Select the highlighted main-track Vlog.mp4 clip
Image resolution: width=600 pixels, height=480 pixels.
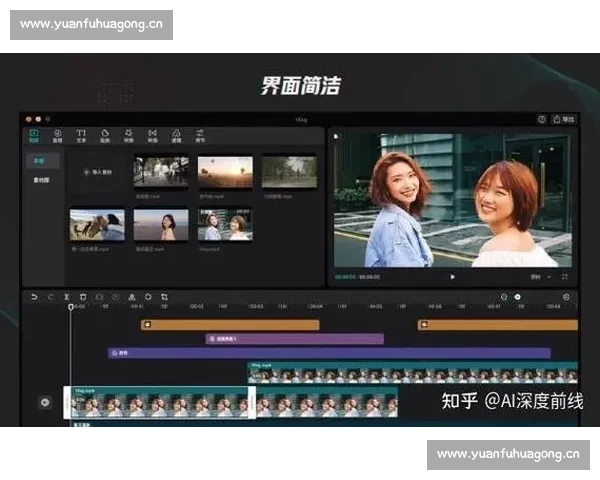(x=160, y=403)
